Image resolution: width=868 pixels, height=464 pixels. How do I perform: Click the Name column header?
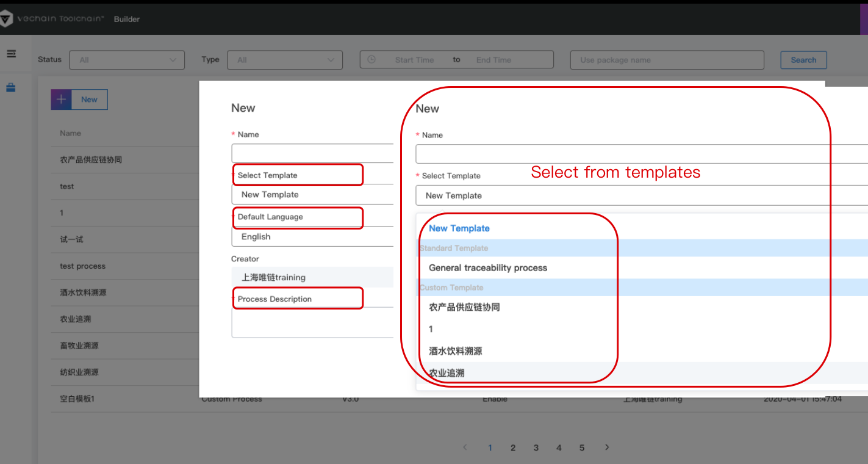[70, 133]
